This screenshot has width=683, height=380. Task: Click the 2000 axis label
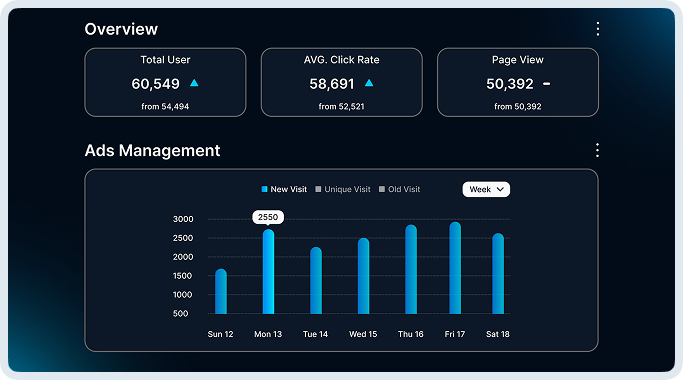(x=183, y=257)
